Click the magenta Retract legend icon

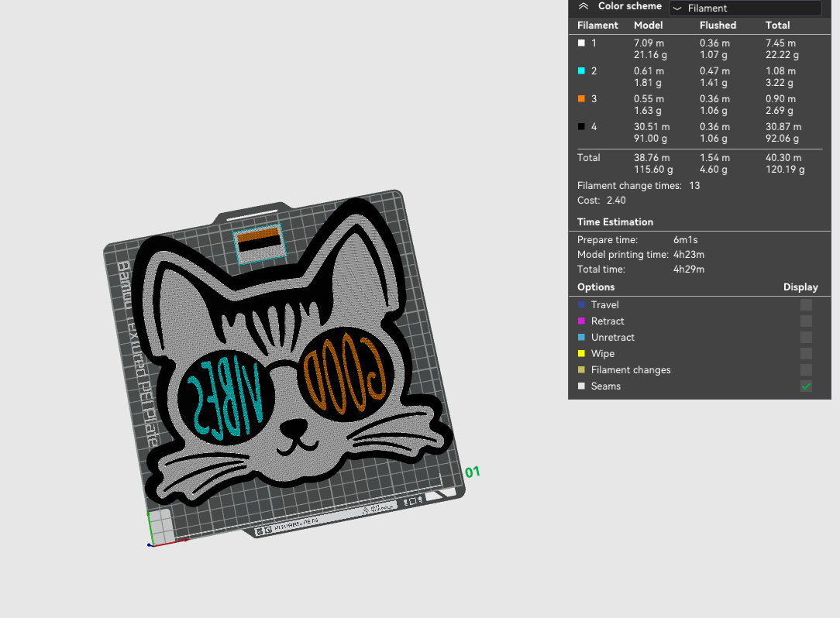[582, 321]
